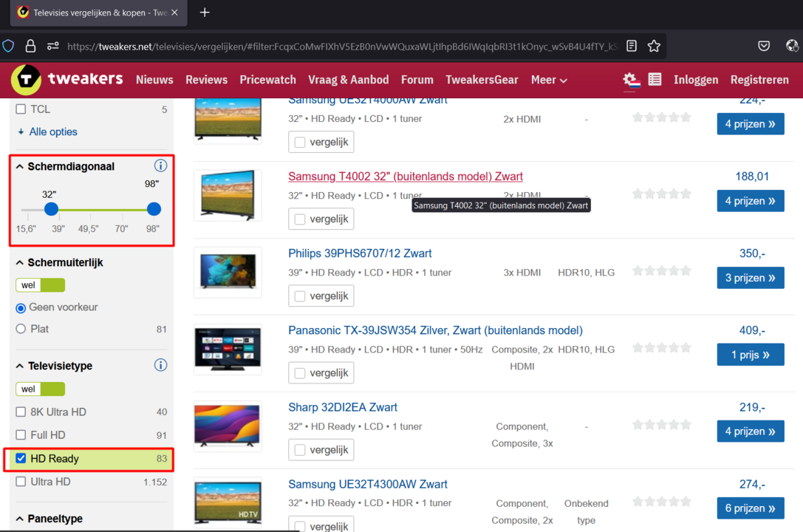Select the Plat radio button
Screen dimensions: 803x532
(21, 329)
